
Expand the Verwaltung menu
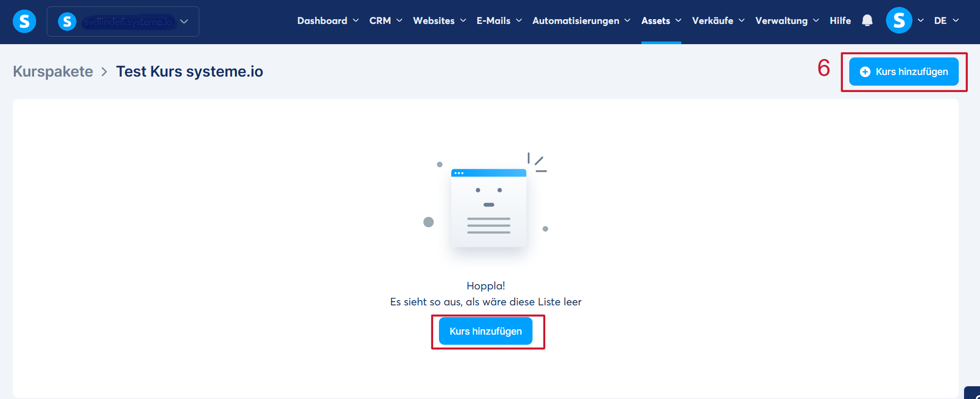point(787,21)
